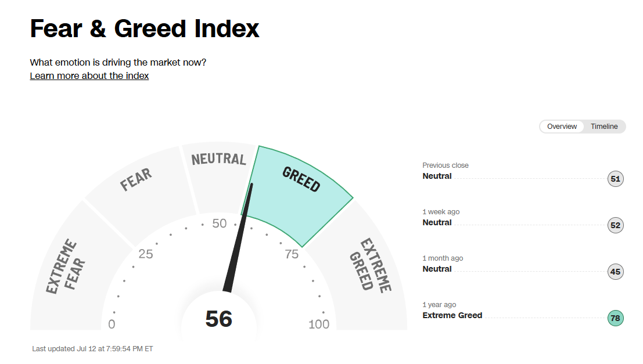Click the Extreme Greed gauge segment
This screenshot has height=364, width=643.
coord(369,264)
